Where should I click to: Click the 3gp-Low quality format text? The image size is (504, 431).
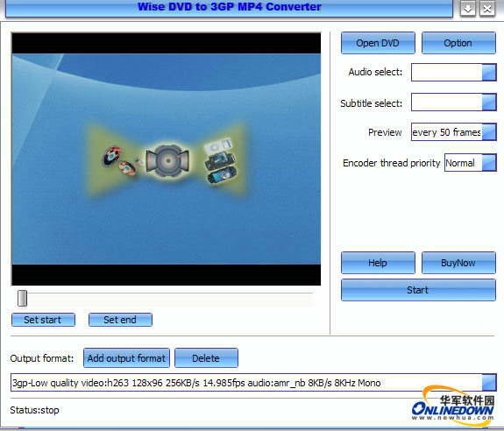tap(196, 383)
